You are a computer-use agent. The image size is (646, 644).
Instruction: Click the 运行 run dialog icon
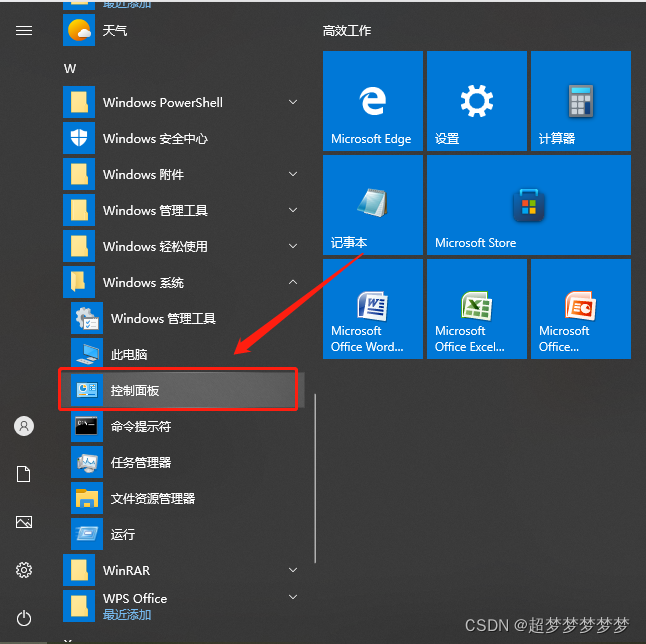point(87,534)
